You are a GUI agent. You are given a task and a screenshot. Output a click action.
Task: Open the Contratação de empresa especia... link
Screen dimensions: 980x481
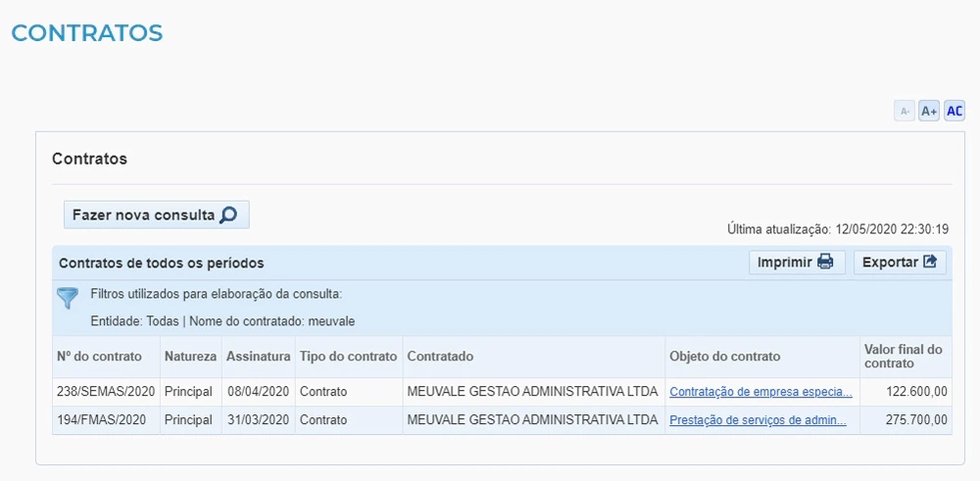pyautogui.click(x=760, y=392)
